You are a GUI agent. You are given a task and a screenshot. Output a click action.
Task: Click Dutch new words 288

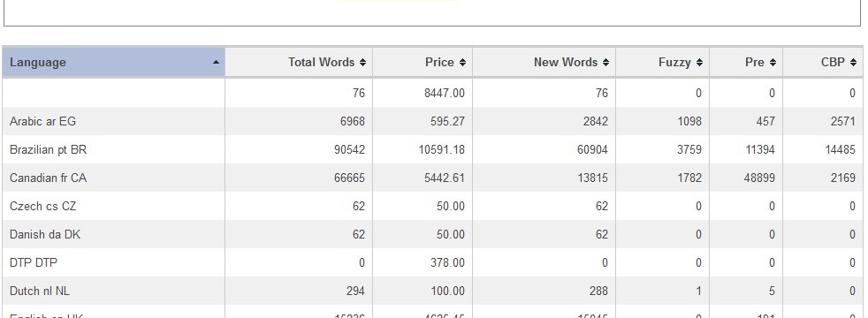pyautogui.click(x=598, y=291)
